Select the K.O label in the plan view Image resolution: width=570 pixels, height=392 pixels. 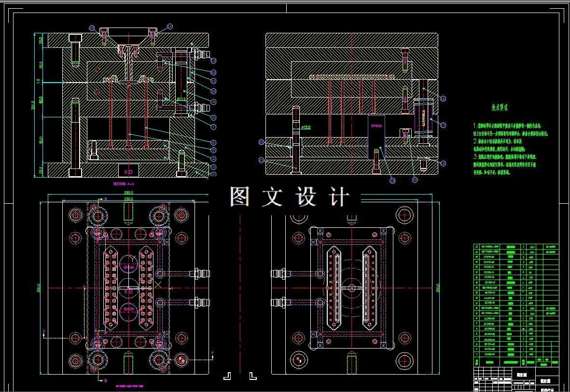(x=128, y=292)
